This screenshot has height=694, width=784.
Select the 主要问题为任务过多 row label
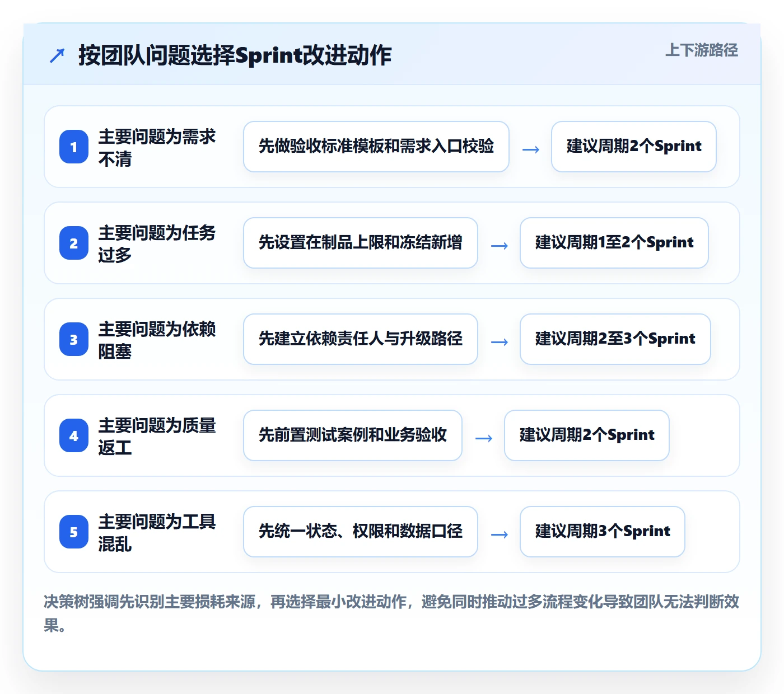(157, 243)
